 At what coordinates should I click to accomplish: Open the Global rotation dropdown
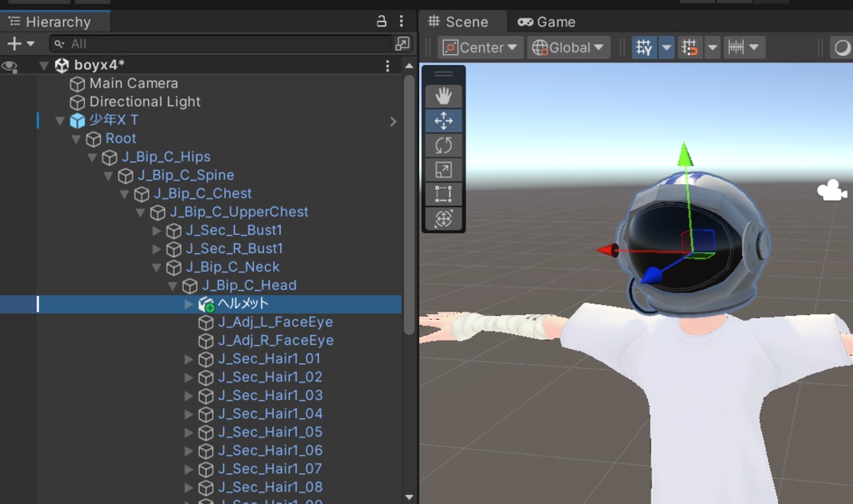click(568, 47)
